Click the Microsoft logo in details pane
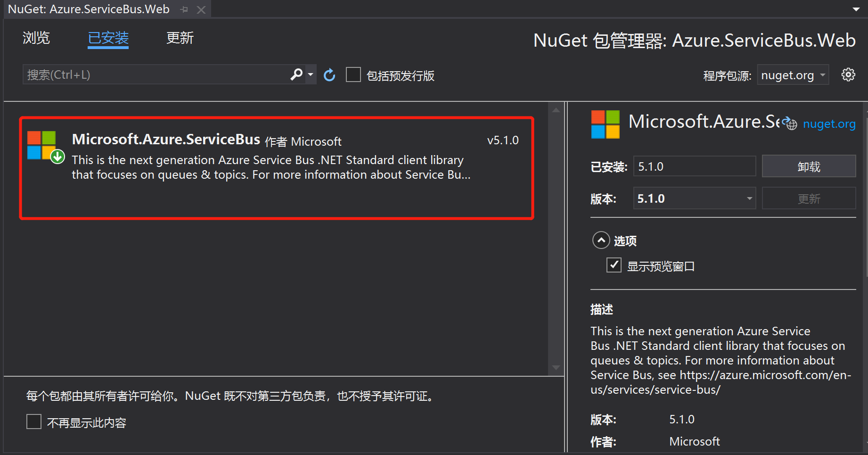Screen dimensions: 868x455 [606, 124]
